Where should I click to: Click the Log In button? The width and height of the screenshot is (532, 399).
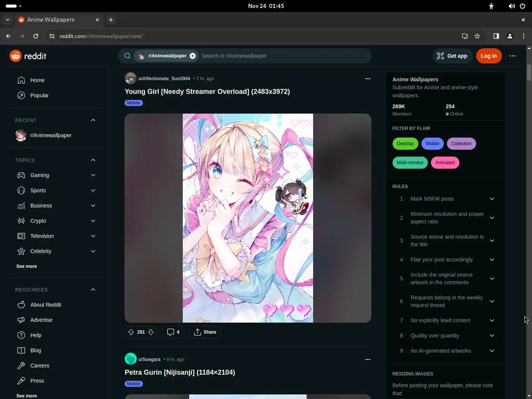tap(489, 56)
